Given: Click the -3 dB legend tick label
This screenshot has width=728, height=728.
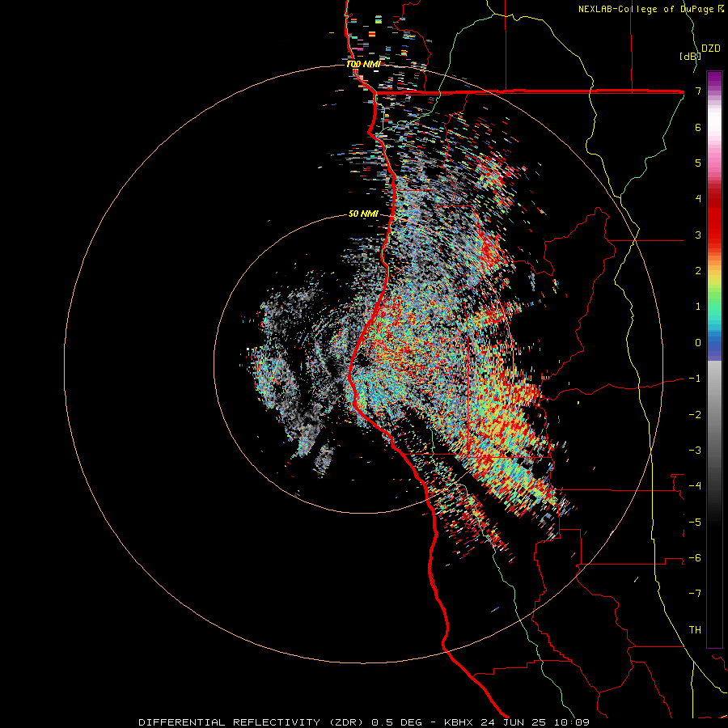Looking at the screenshot, I should click(695, 451).
